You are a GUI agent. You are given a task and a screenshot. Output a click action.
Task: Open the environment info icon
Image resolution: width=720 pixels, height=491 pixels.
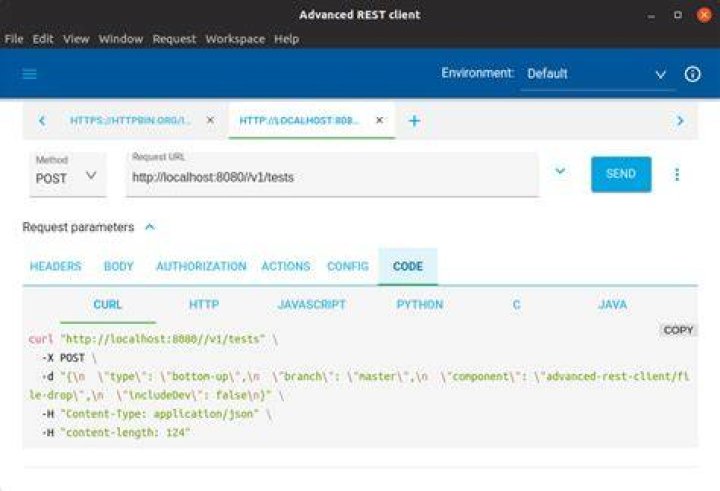(x=692, y=74)
